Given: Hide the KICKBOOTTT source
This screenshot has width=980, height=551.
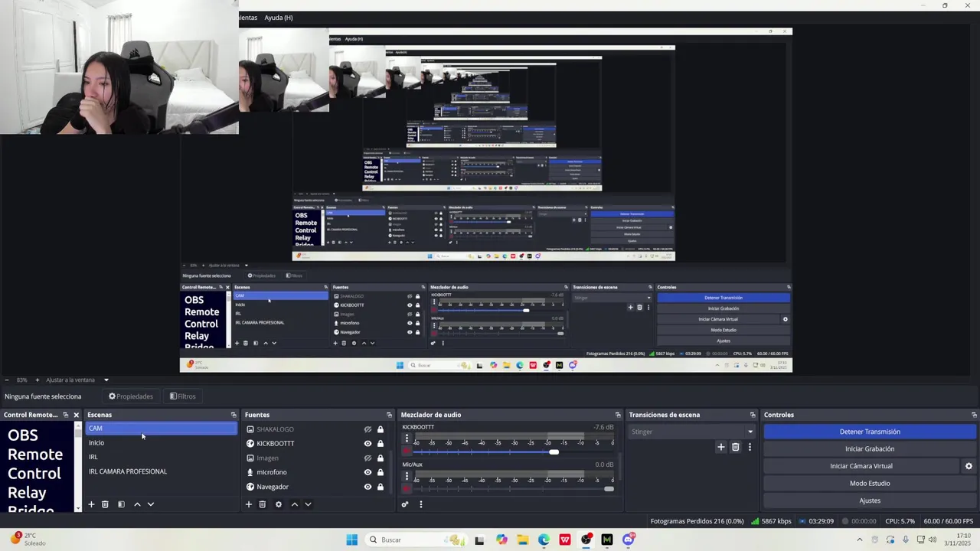Looking at the screenshot, I should click(x=367, y=444).
